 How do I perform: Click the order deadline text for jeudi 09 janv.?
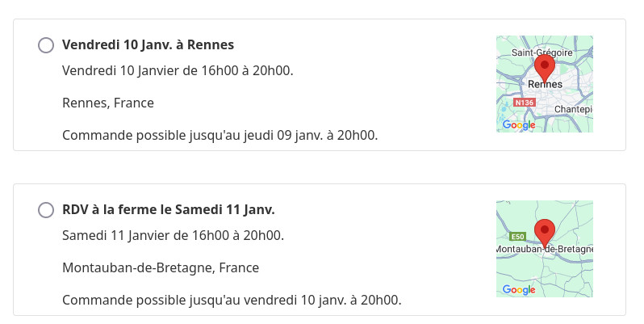[x=220, y=135]
